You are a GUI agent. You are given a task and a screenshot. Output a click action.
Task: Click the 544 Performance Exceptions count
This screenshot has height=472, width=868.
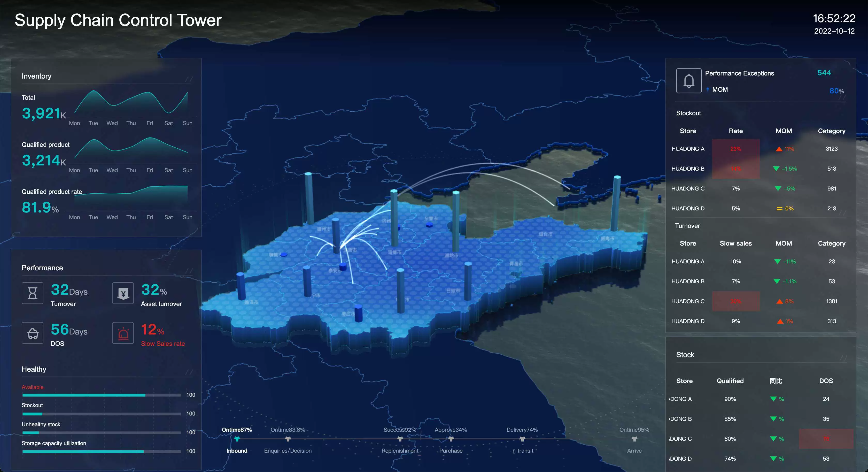click(x=824, y=73)
